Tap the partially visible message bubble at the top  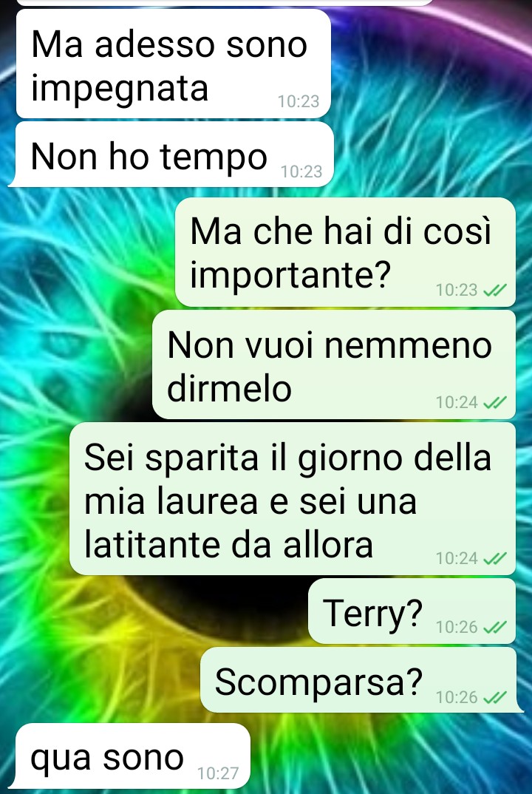pos(225,2)
